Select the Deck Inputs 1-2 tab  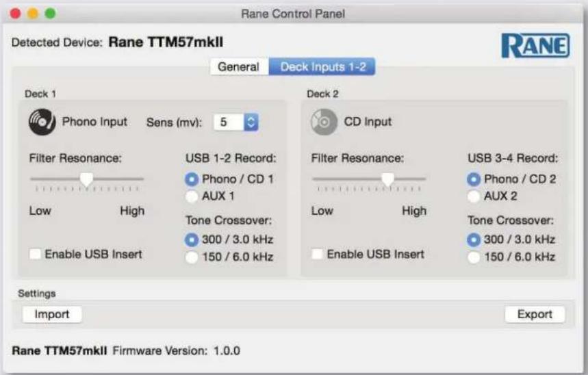pyautogui.click(x=322, y=67)
